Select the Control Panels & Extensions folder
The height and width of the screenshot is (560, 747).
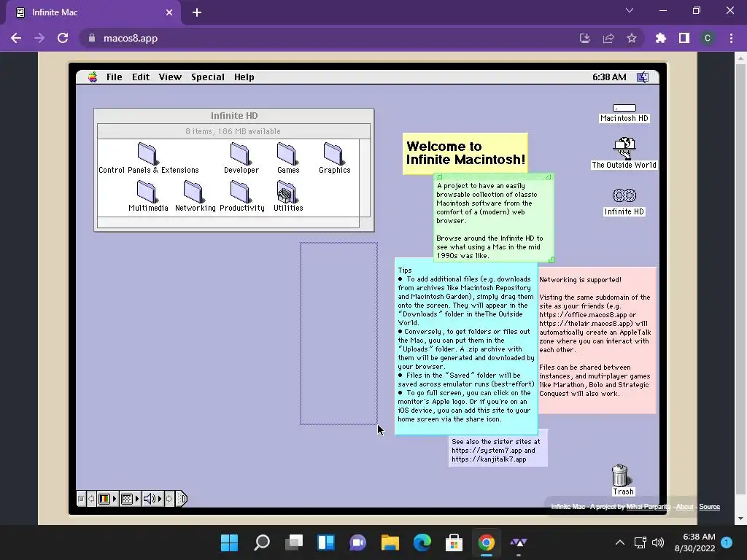tap(148, 158)
